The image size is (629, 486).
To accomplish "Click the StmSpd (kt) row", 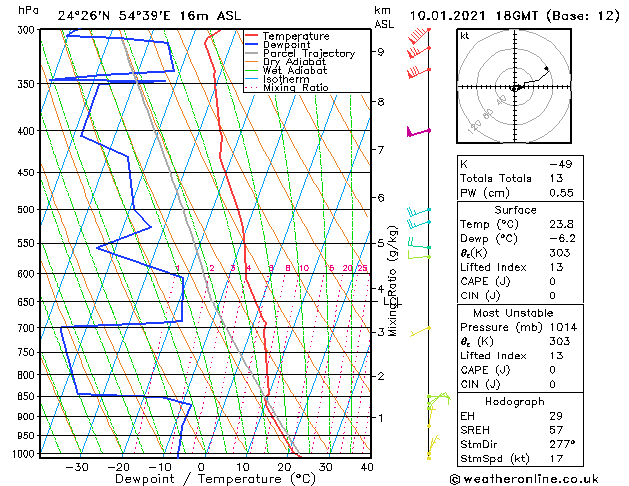I will (x=515, y=457).
